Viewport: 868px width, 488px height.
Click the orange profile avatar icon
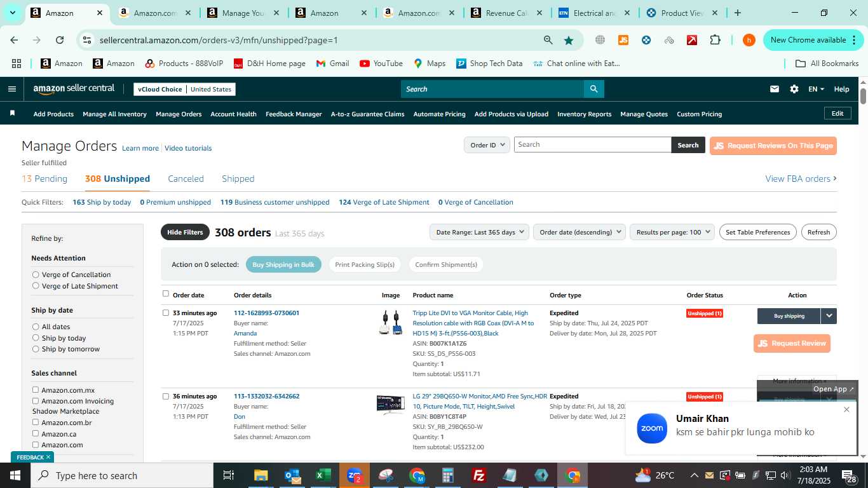pos(749,40)
